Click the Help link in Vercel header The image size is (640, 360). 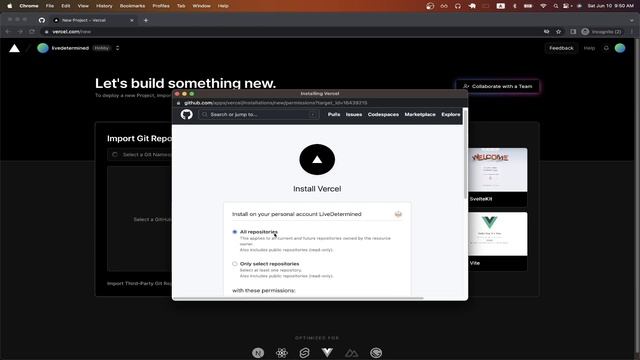click(x=589, y=48)
